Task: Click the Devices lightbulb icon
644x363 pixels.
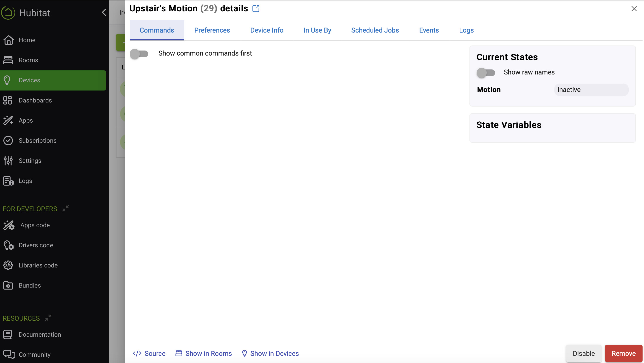Action: (7, 80)
